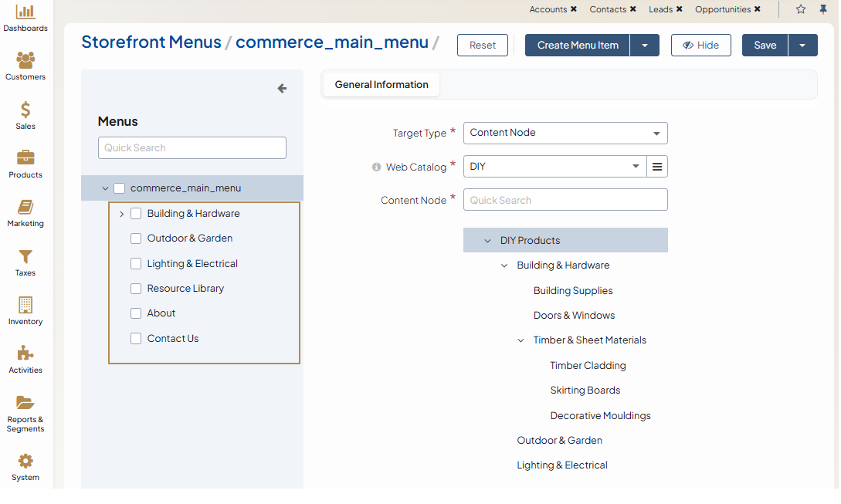Select the commerce_main_menu root checkbox
This screenshot has width=841, height=504.
[119, 188]
